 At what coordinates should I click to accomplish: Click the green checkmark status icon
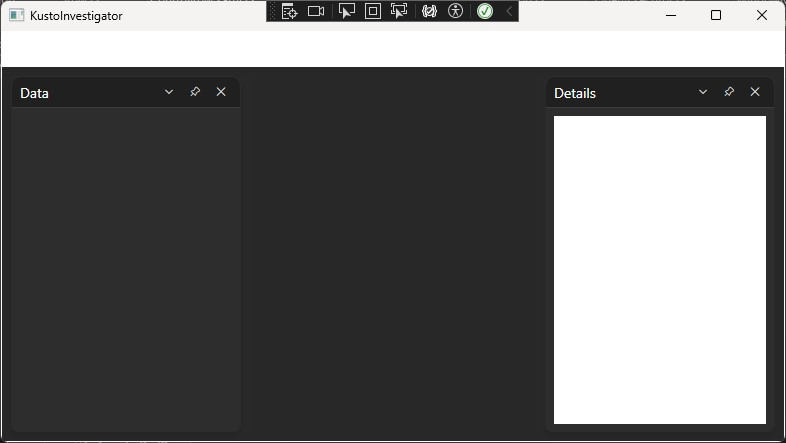click(485, 11)
